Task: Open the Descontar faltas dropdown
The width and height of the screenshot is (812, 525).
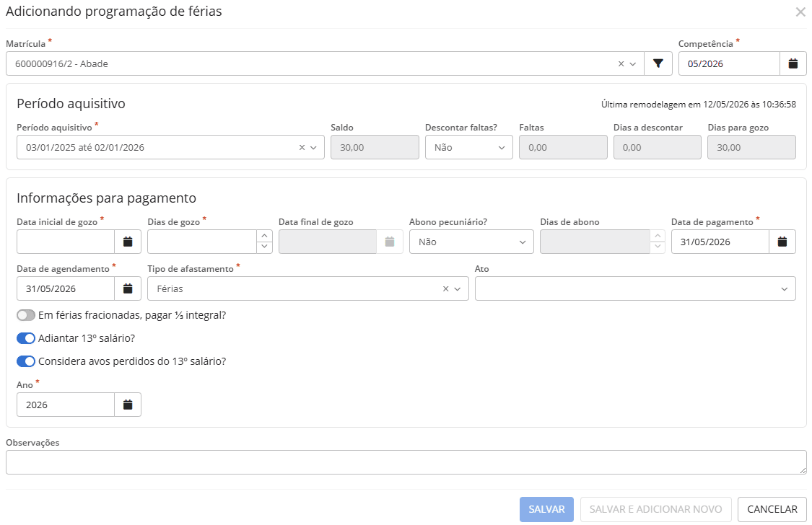Action: (x=469, y=147)
